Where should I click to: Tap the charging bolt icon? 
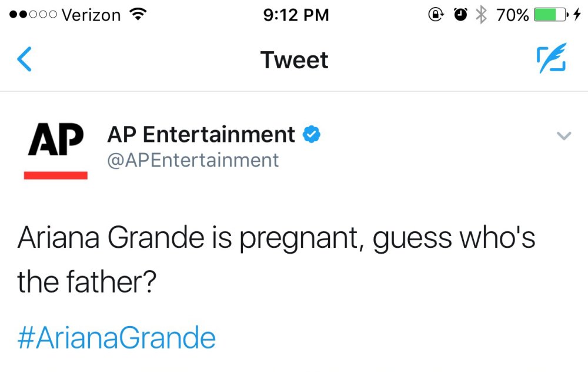577,15
